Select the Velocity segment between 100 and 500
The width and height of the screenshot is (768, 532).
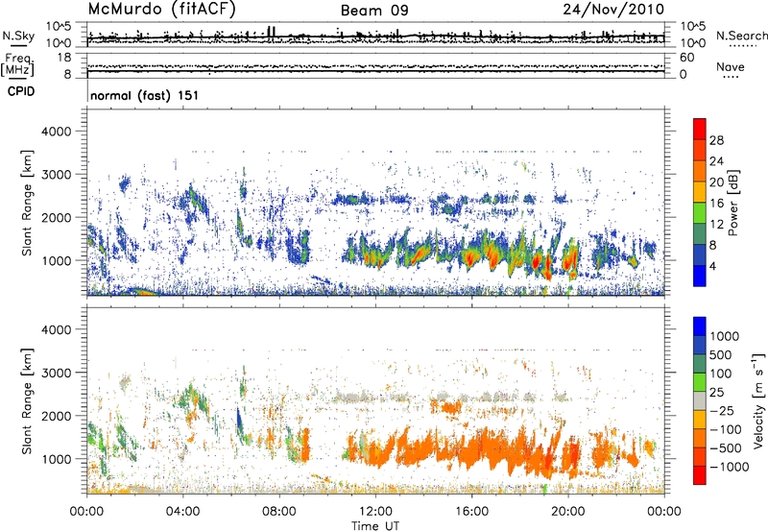(700, 364)
